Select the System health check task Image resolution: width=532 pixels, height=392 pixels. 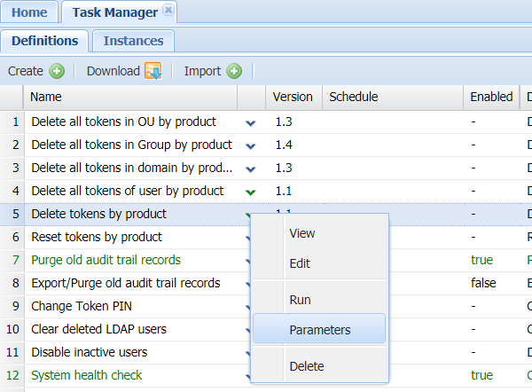tap(86, 375)
